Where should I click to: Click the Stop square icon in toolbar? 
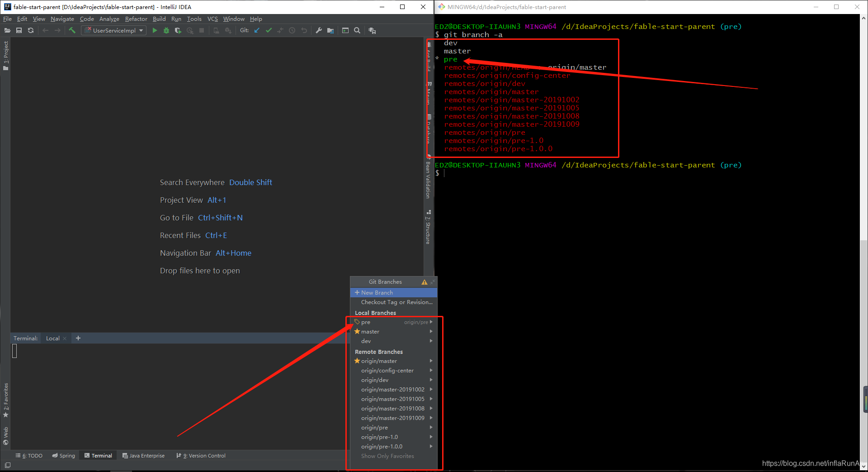click(x=202, y=30)
